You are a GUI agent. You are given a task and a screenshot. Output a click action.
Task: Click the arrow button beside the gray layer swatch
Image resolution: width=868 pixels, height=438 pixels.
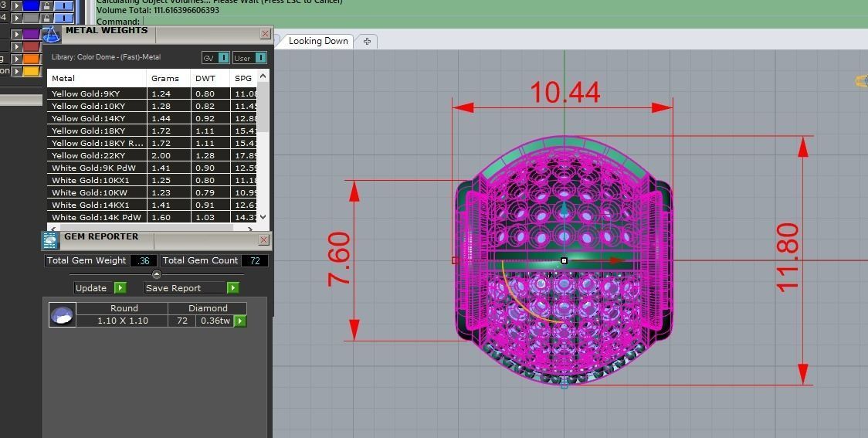click(17, 19)
